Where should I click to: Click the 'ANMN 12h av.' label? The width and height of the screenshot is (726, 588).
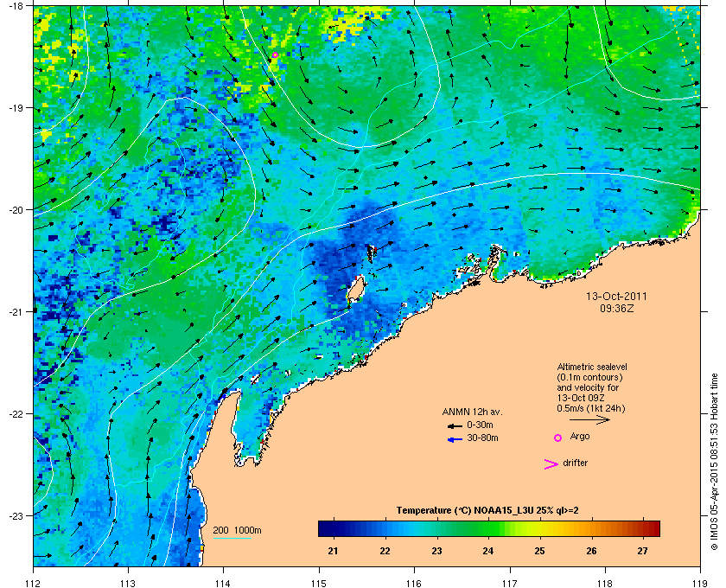[472, 412]
